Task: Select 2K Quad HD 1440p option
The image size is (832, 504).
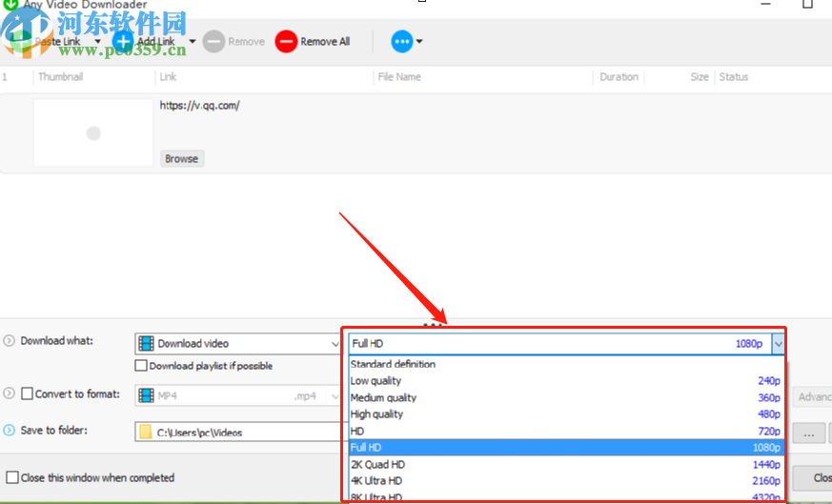Action: pos(566,464)
